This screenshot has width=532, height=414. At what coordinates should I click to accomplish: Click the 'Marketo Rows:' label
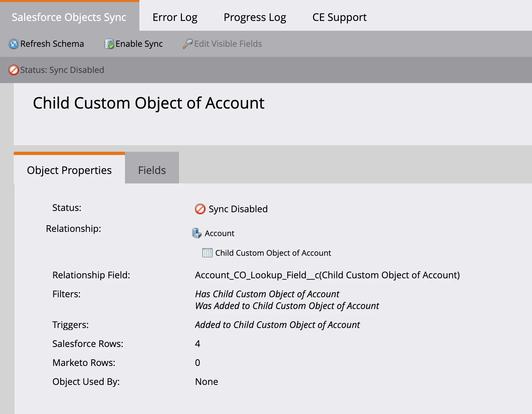(x=84, y=363)
